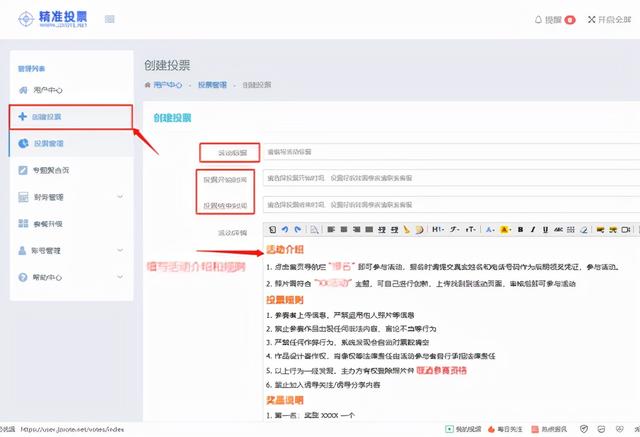
Task: Click the 投票细则 heading in the editor
Action: pos(285,300)
